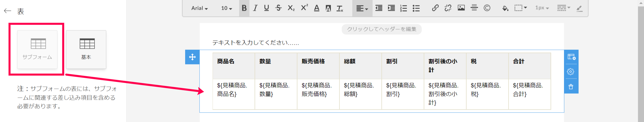Image resolution: width=644 pixels, height=122 pixels.
Task: Apply strikethrough formatting
Action: pos(279,8)
